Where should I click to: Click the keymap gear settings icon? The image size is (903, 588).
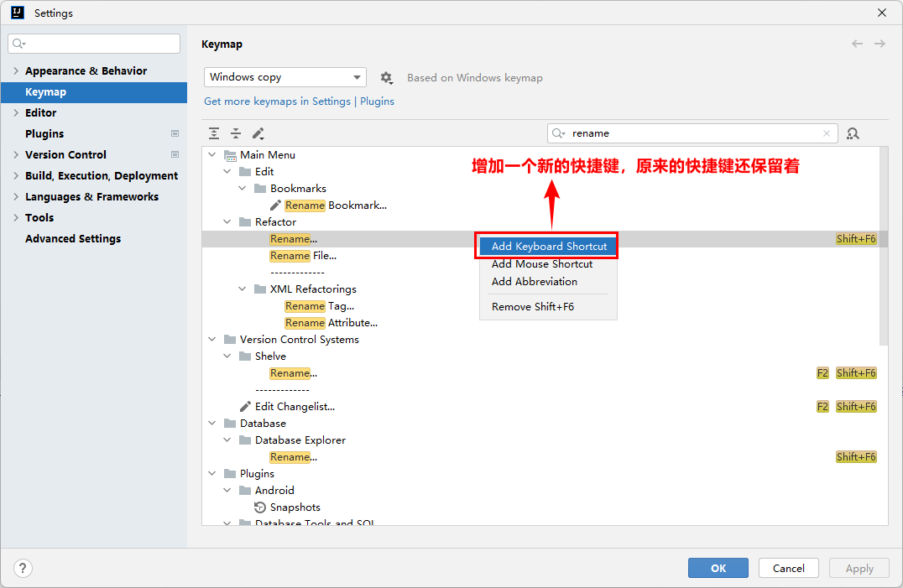click(x=386, y=77)
